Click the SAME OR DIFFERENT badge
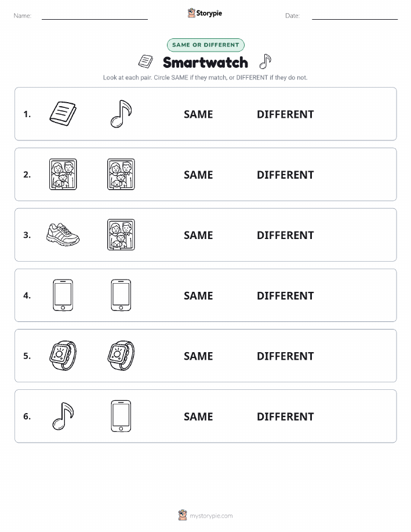This screenshot has height=532, width=411. coord(205,45)
